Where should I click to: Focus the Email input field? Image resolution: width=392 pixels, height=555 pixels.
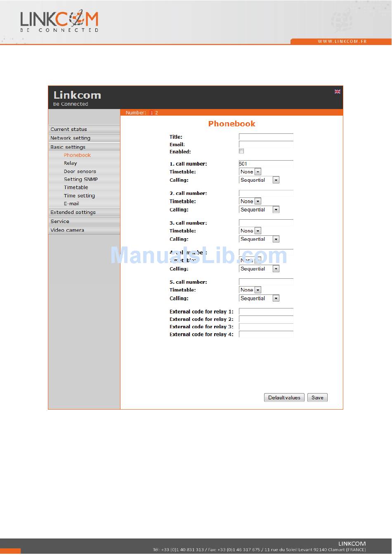(266, 145)
